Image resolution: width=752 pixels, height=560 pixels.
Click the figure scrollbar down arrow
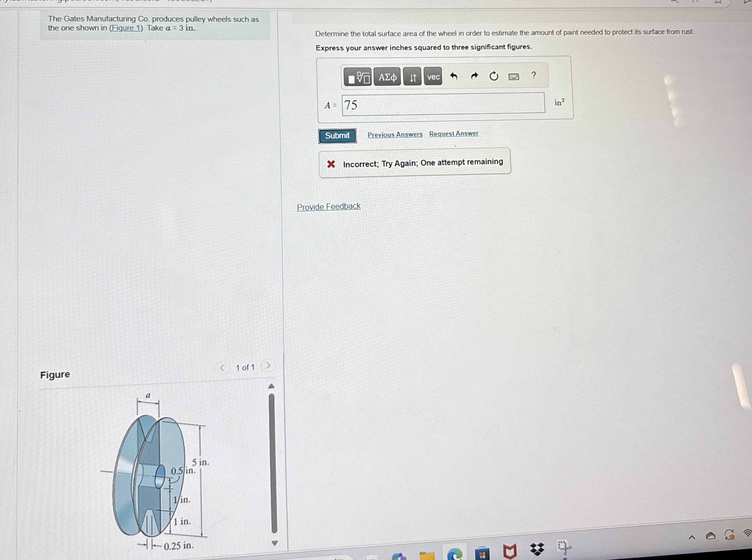coord(275,543)
